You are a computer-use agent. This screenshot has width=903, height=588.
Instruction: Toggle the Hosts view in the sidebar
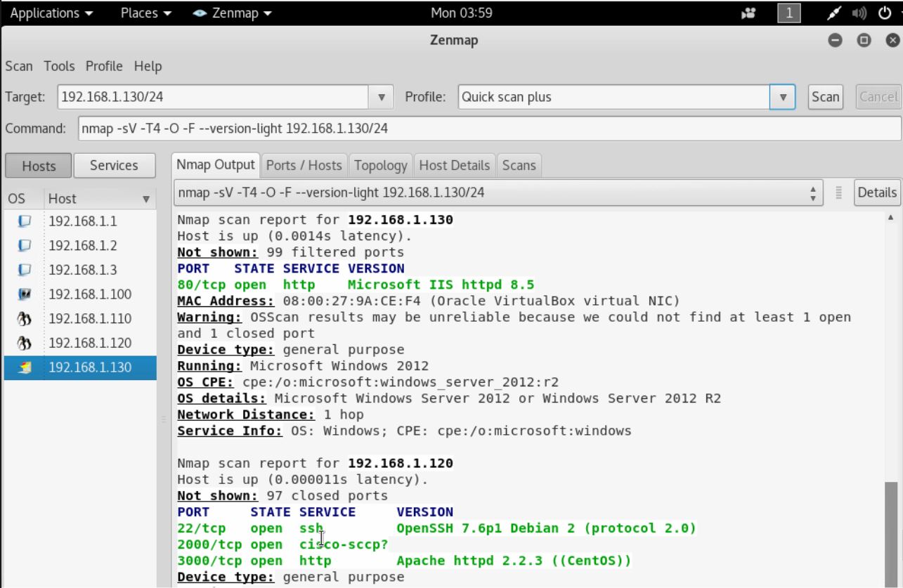point(38,166)
